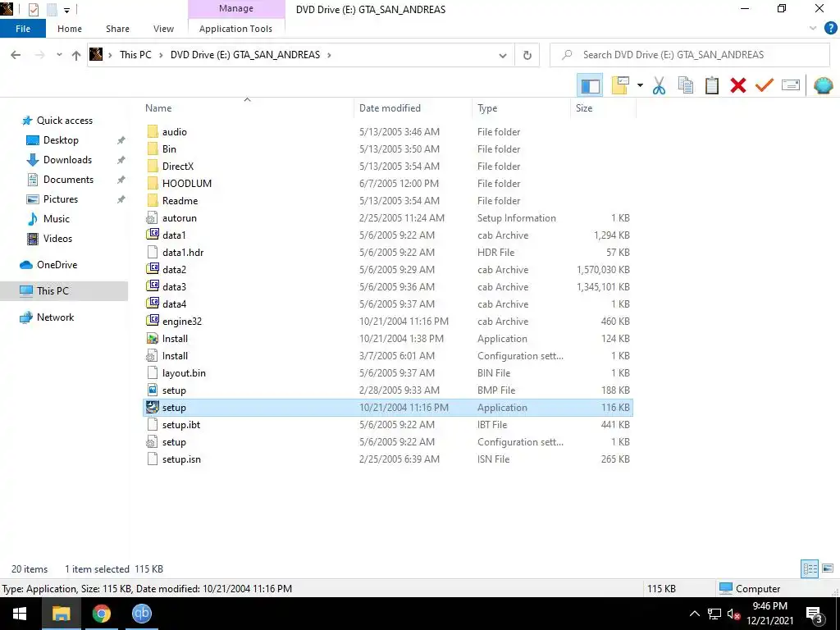Select the audio folder
The image size is (840, 630).
[x=175, y=132]
